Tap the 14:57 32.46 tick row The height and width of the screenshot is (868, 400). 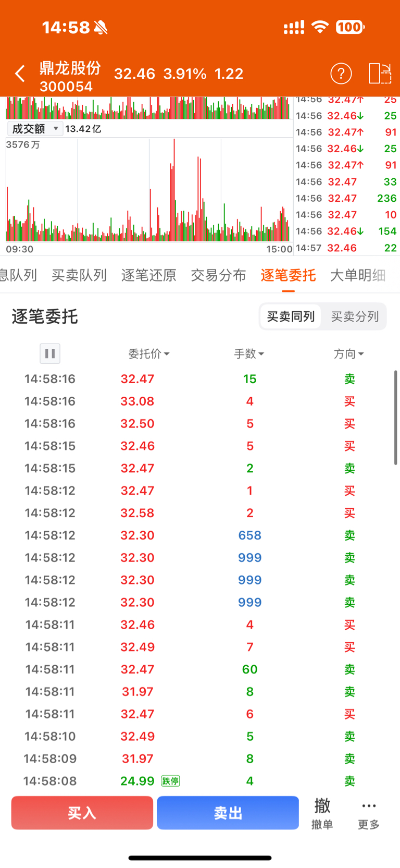pyautogui.click(x=346, y=248)
